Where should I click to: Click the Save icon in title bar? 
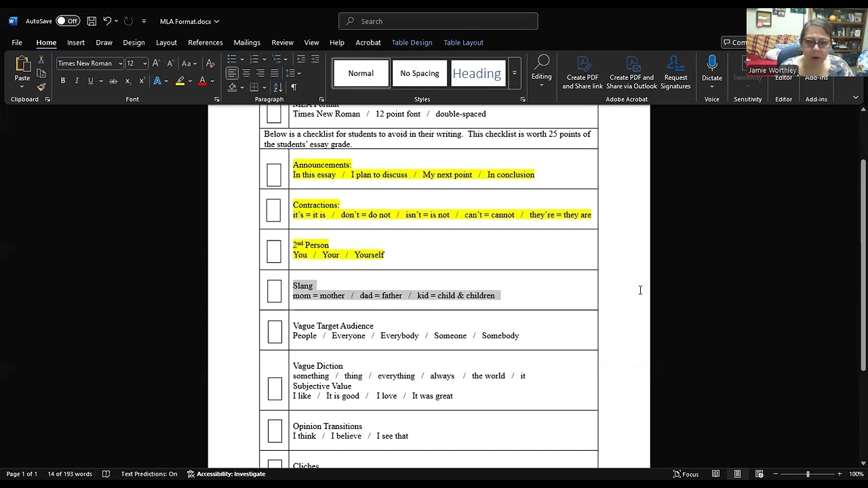(92, 21)
